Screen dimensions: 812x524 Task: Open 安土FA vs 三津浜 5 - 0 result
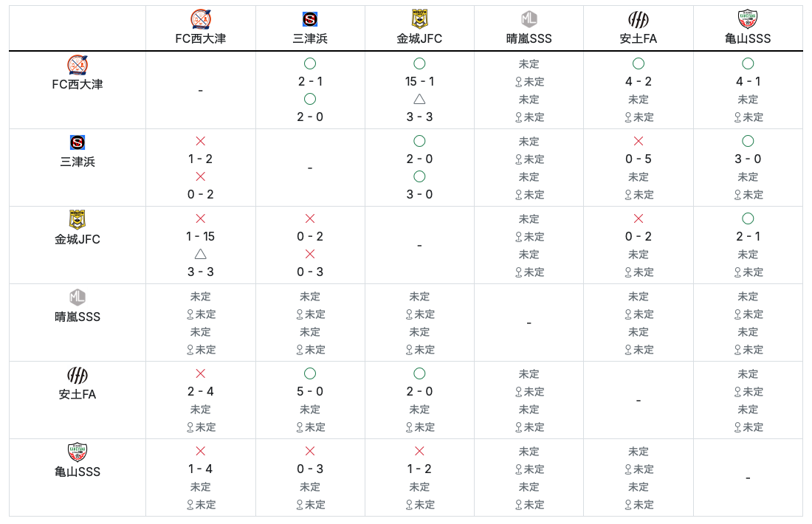coord(310,391)
